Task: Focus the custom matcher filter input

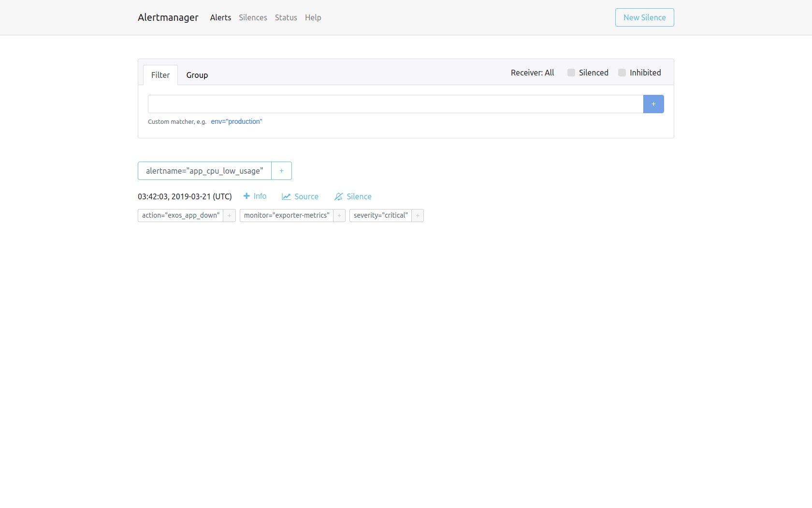Action: (x=395, y=104)
